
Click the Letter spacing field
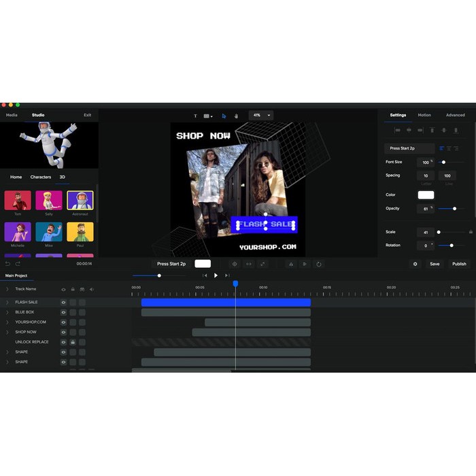point(426,175)
